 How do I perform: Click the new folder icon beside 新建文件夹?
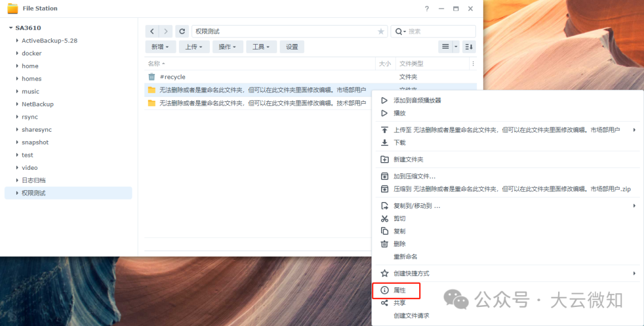[x=385, y=159]
